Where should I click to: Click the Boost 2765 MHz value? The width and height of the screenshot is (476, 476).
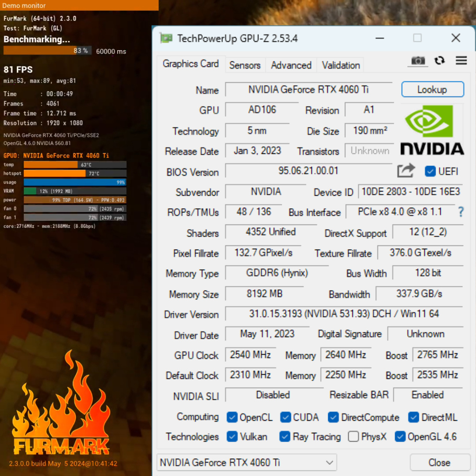coord(438,355)
